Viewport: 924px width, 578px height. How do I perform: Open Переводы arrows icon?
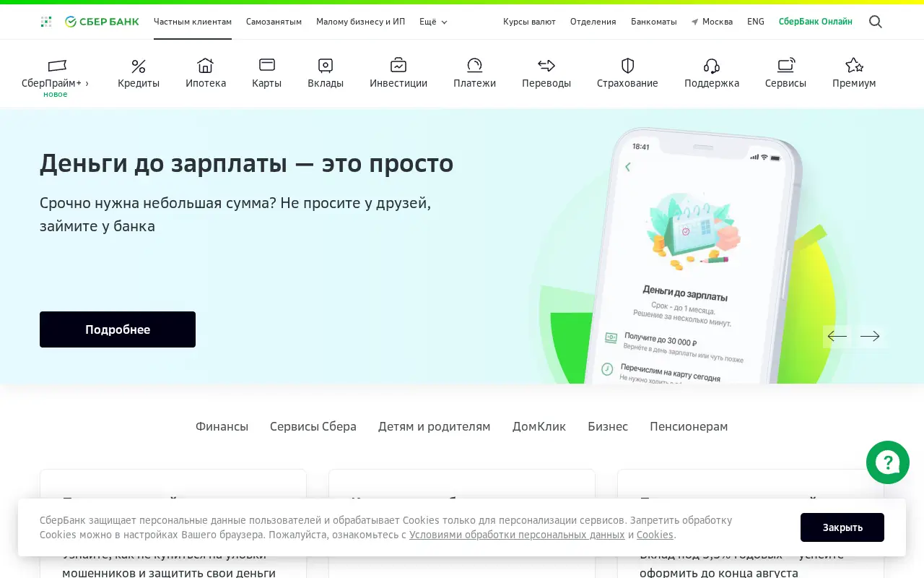pyautogui.click(x=546, y=66)
